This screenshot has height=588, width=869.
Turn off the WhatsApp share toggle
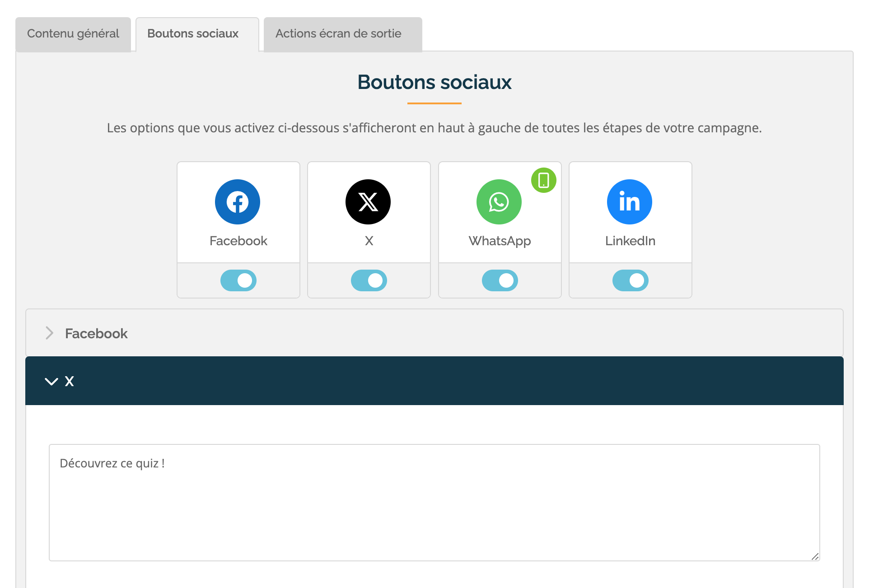(500, 280)
